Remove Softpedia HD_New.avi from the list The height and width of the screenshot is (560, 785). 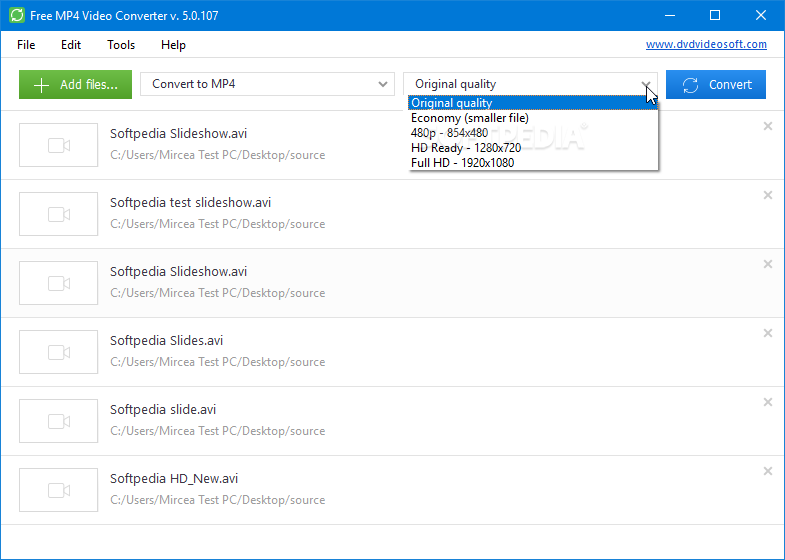(x=767, y=471)
